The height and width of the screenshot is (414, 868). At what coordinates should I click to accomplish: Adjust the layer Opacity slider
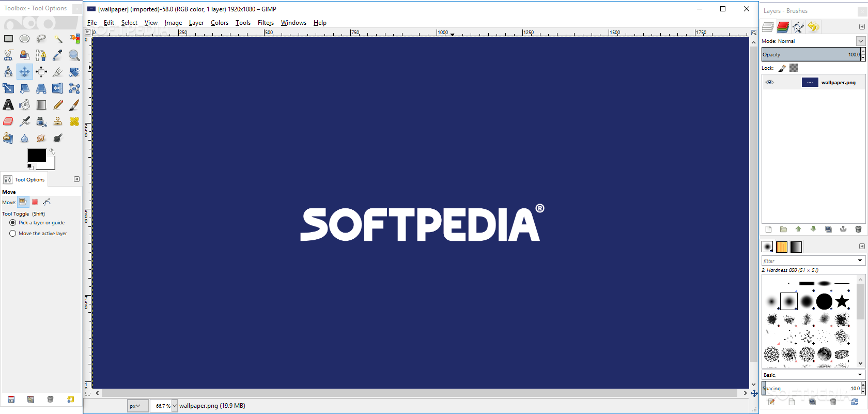click(x=811, y=54)
